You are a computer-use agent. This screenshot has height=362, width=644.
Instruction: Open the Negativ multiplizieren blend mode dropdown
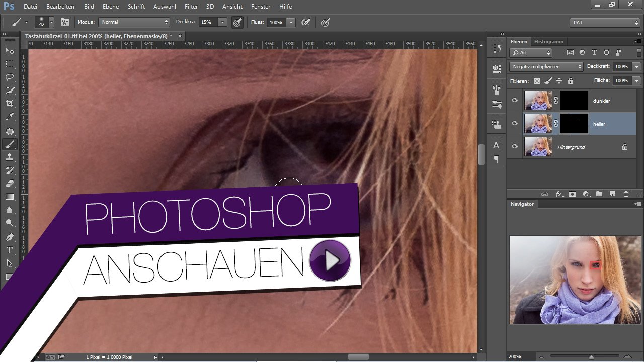pyautogui.click(x=546, y=66)
